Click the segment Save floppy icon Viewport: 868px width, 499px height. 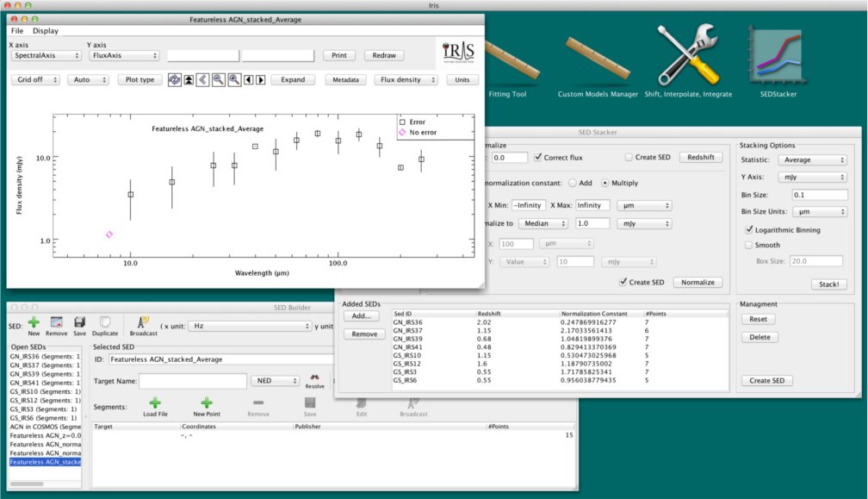pyautogui.click(x=310, y=407)
